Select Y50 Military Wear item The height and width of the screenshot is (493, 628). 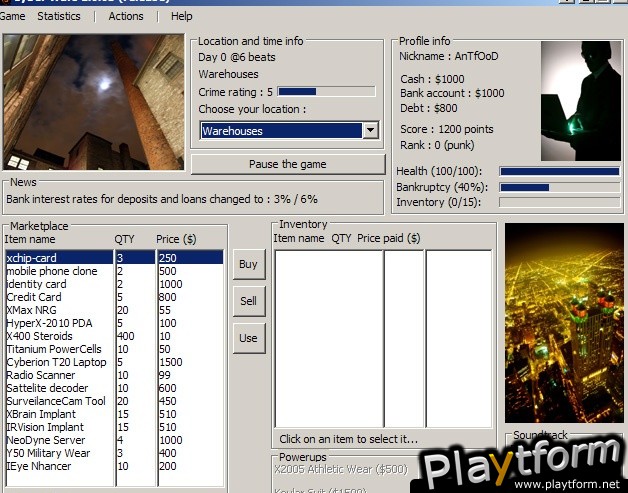pyautogui.click(x=59, y=453)
